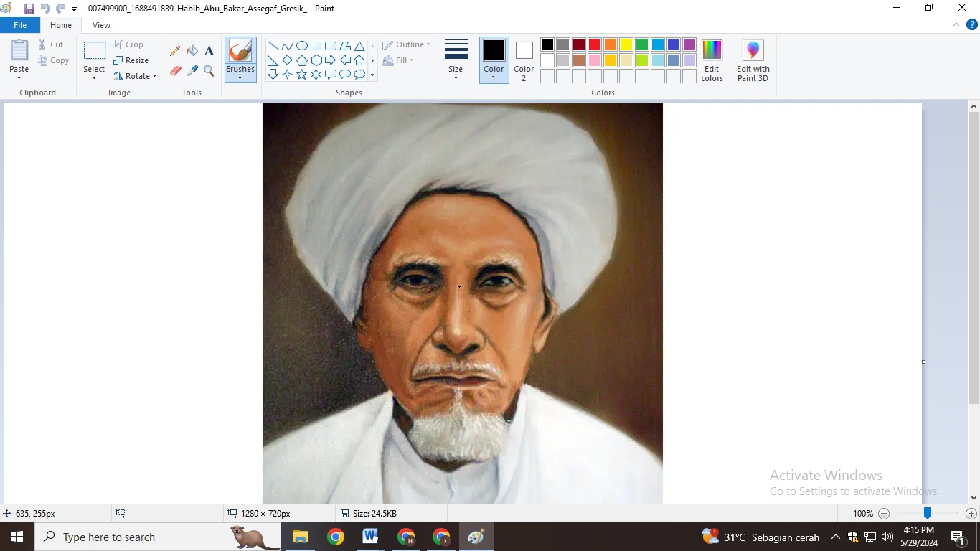Select the Eraser tool

(175, 71)
